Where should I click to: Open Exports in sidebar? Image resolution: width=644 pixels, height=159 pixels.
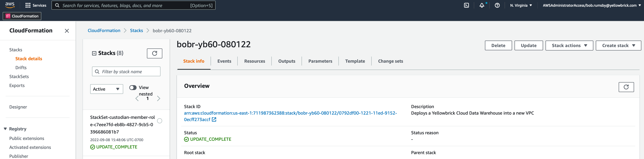tap(17, 85)
